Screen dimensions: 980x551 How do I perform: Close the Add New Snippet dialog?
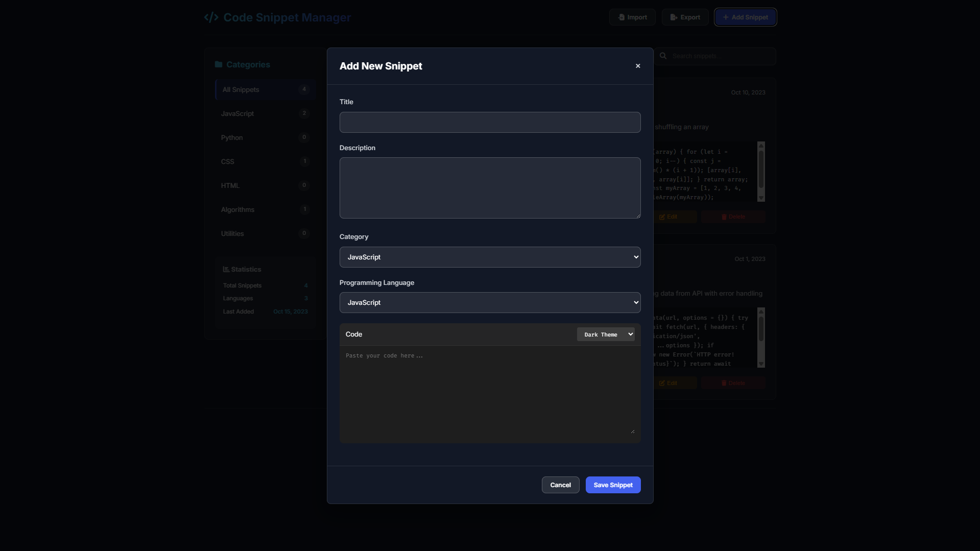coord(638,66)
